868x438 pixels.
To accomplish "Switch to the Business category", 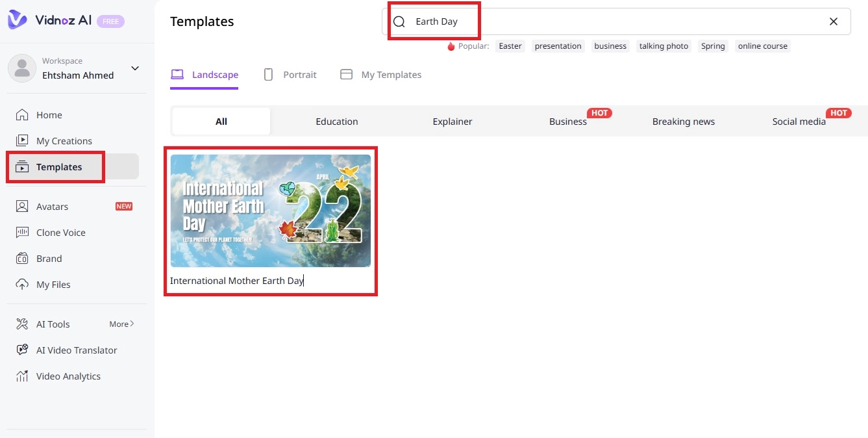I will (x=567, y=122).
